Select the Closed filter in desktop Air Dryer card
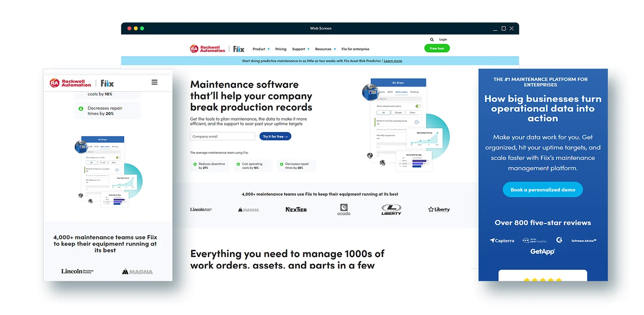 (x=398, y=113)
